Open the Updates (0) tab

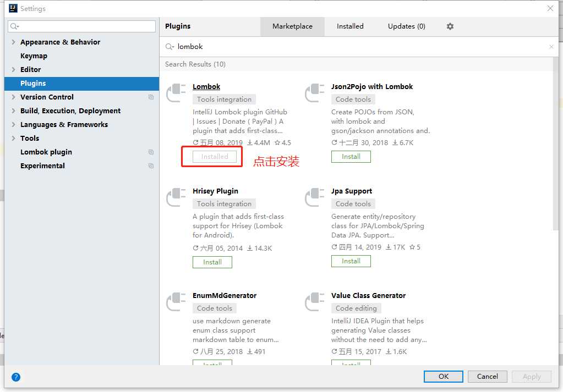pyautogui.click(x=407, y=26)
